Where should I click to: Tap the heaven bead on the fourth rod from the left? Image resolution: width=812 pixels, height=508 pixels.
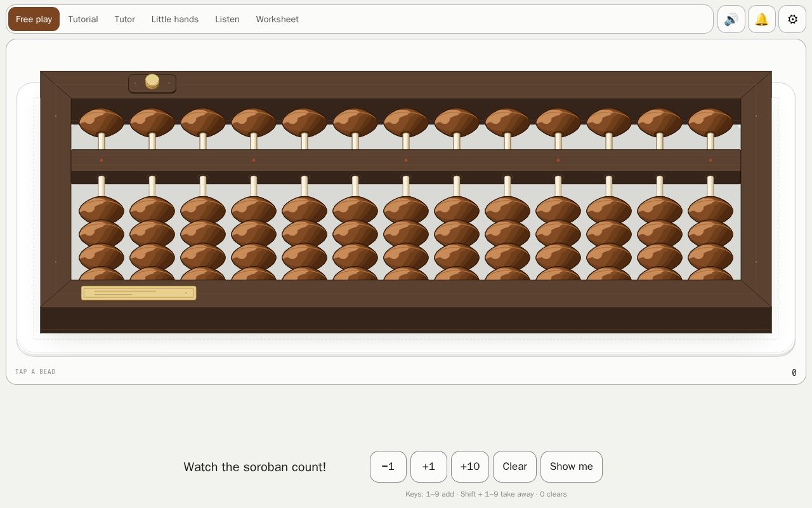[x=254, y=123]
